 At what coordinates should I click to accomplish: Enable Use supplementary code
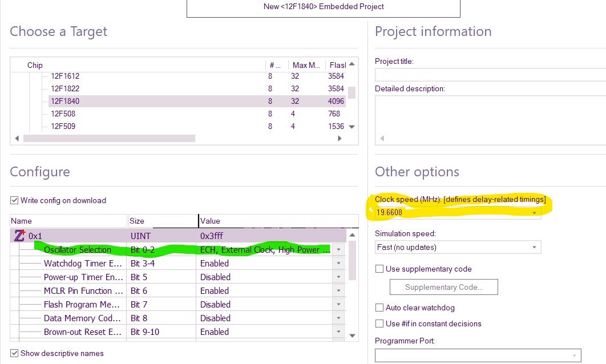[379, 269]
